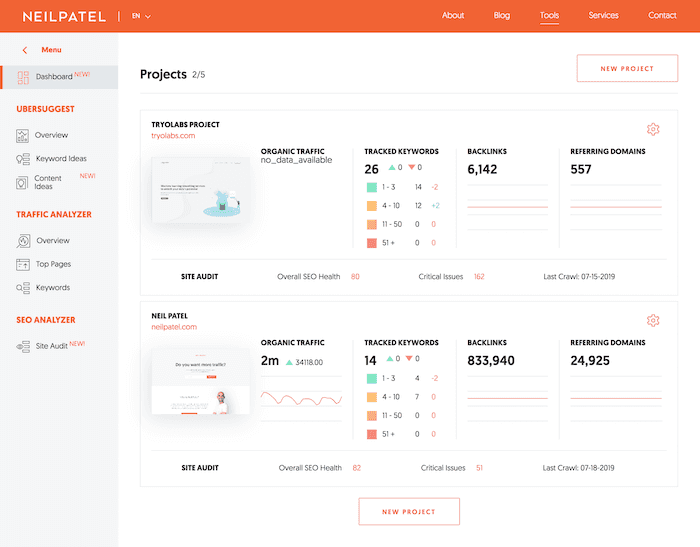Viewport: 700px width, 547px height.
Task: Click green 1 - 3 keyword rank swatch in Tryolabs
Action: click(x=371, y=187)
